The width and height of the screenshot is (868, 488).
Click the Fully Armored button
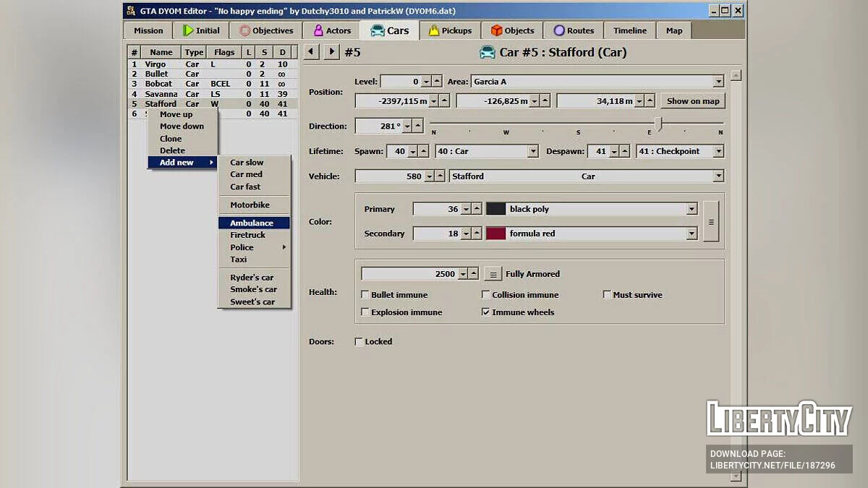493,273
